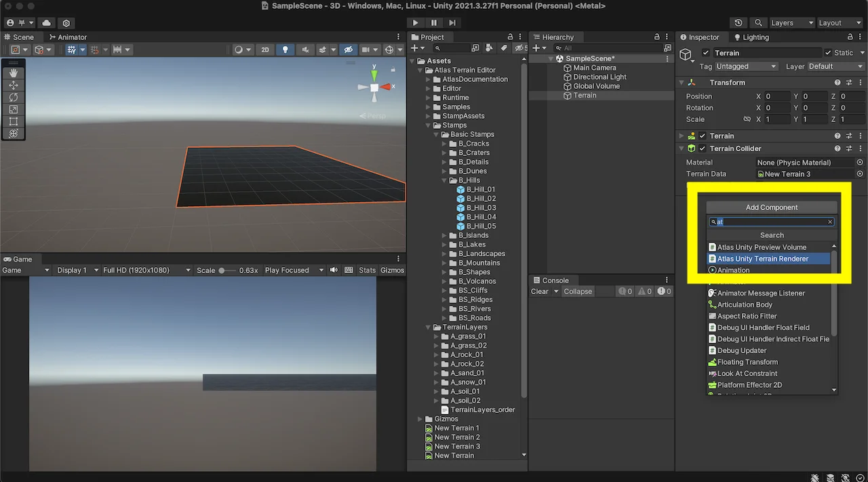Open the Layer Default dropdown
The height and width of the screenshot is (482, 868).
click(x=835, y=66)
